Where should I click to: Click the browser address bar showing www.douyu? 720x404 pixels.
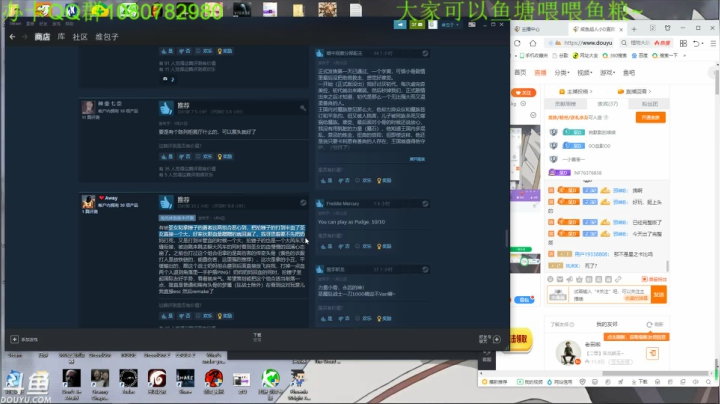pyautogui.click(x=579, y=43)
